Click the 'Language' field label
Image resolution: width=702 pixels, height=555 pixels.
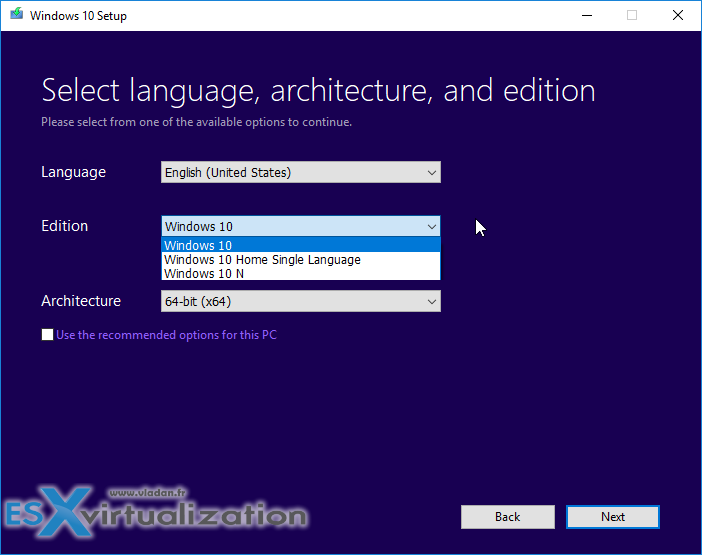(73, 172)
